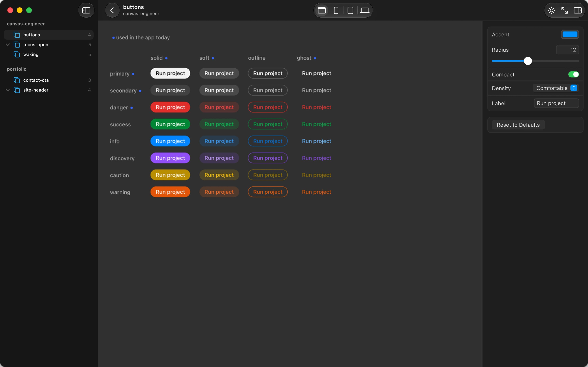Click the Reset to Defaults button
The width and height of the screenshot is (588, 367).
pos(518,125)
